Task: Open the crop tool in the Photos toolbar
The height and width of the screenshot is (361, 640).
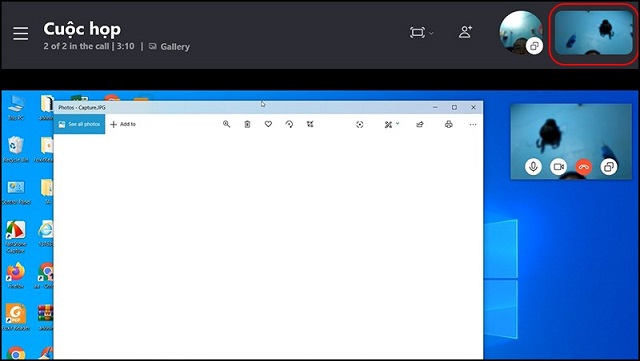Action: pyautogui.click(x=310, y=124)
